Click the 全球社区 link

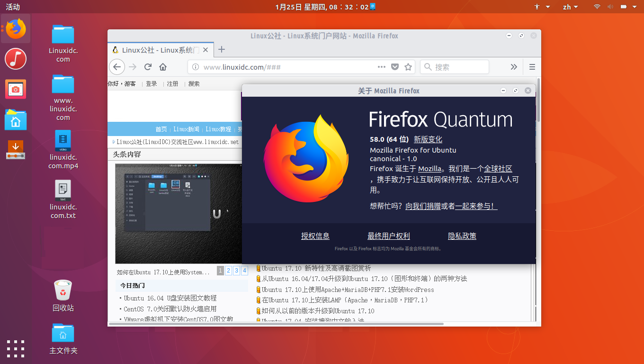(x=498, y=169)
